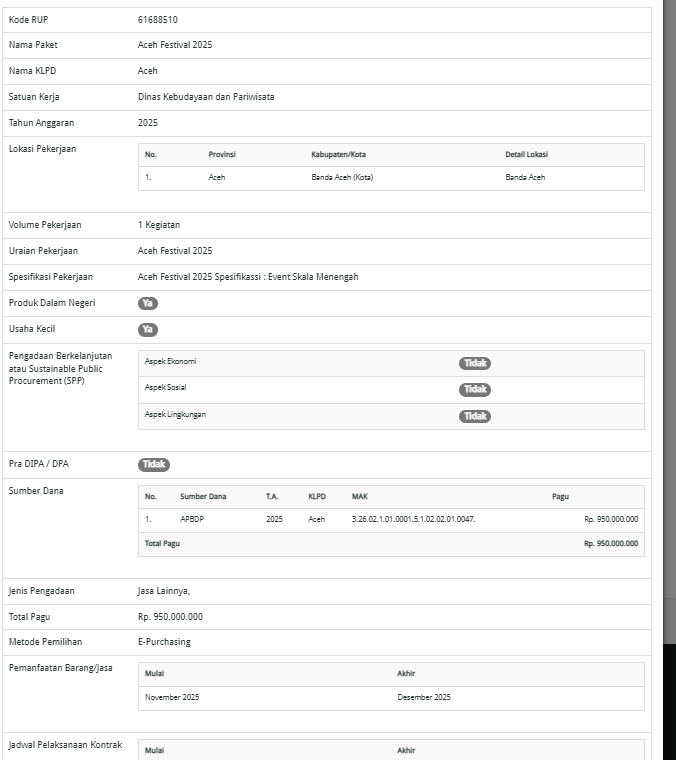Click the Total Pagu amount in funding table
This screenshot has width=676, height=760.
click(610, 543)
